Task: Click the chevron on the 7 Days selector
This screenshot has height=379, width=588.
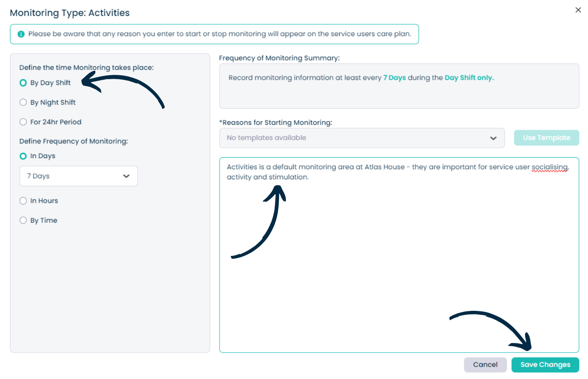Action: point(126,176)
